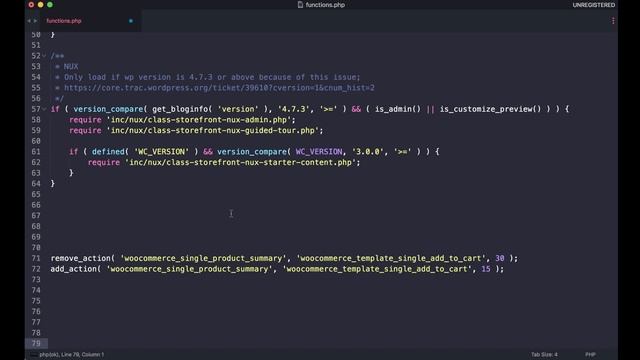The width and height of the screenshot is (640, 360).
Task: Select the functions.php tab
Action: (64, 21)
